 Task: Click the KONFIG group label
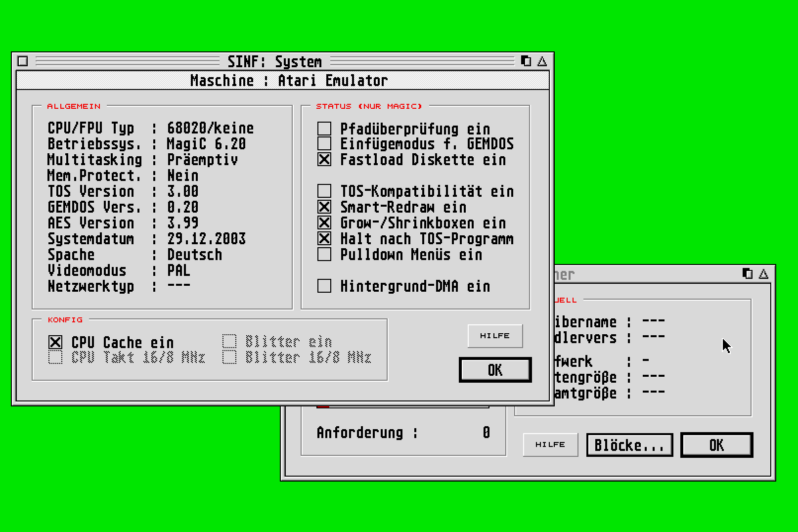click(65, 320)
